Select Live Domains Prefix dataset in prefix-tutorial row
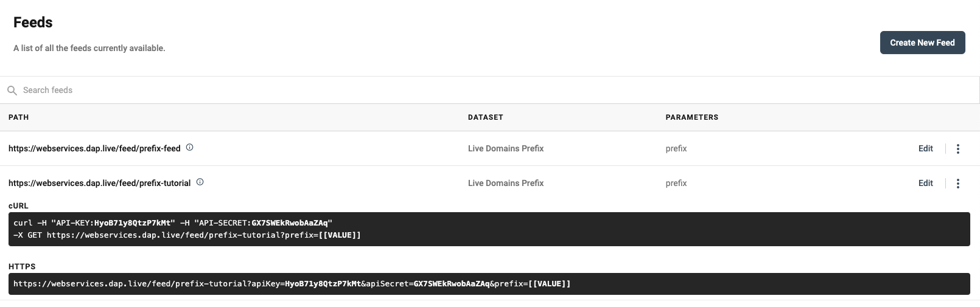The width and height of the screenshot is (980, 307). [x=505, y=183]
